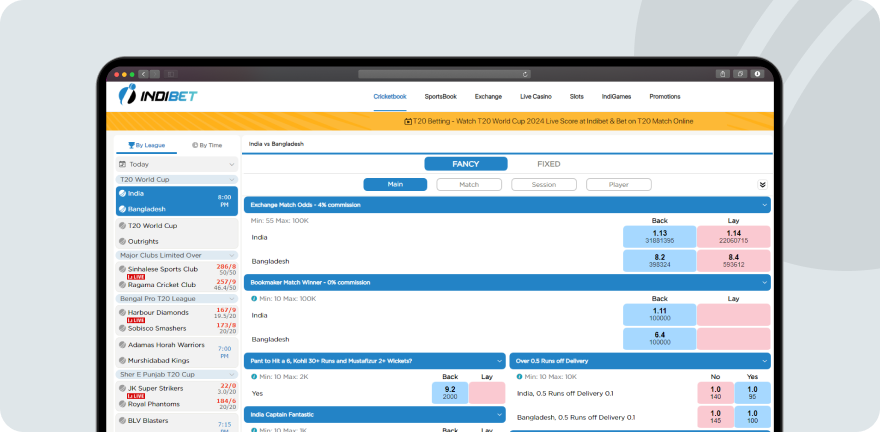The height and width of the screenshot is (432, 880).
Task: Back Yes at 9.2 for Pant combo
Action: coord(450,393)
